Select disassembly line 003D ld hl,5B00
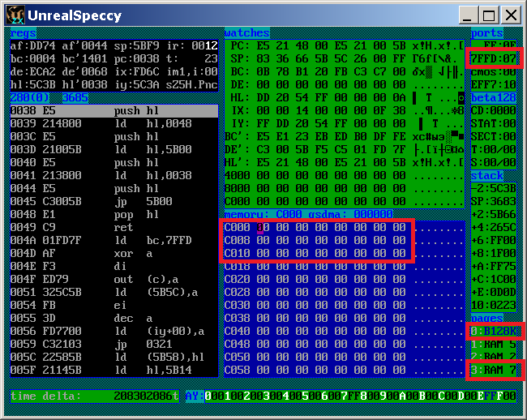This screenshot has height=420, width=527. coord(114,149)
